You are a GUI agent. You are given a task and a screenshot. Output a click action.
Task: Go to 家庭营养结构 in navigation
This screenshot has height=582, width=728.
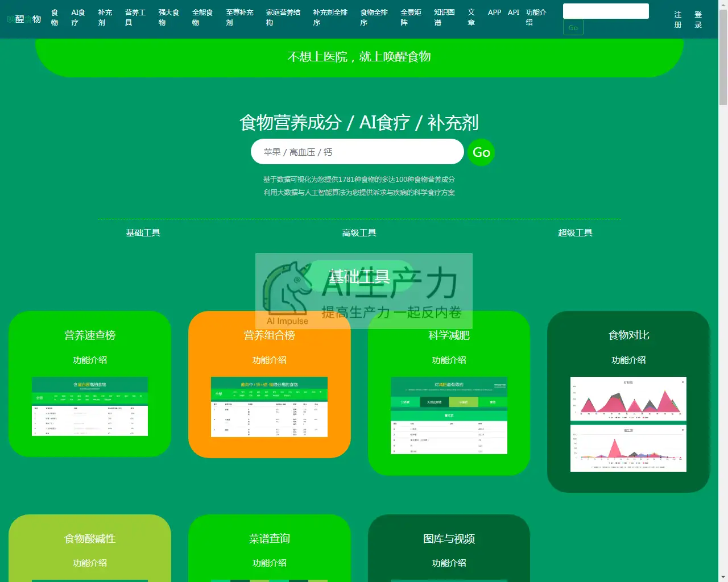click(x=283, y=18)
